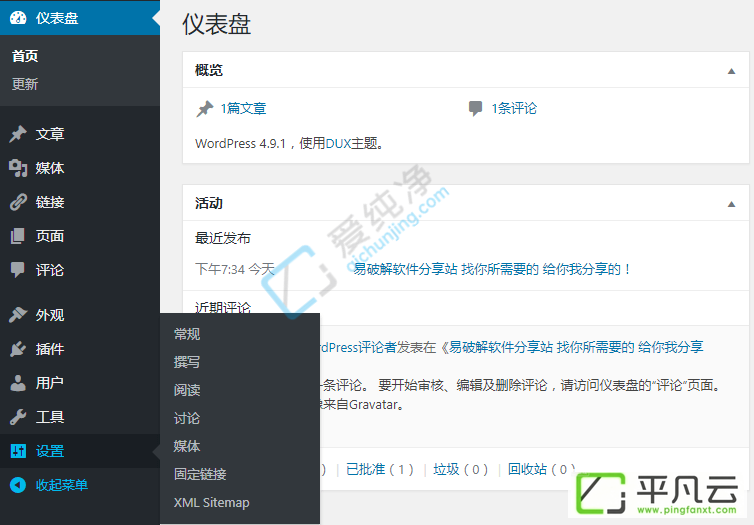Filter comments by 回收站 (0)
Viewport: 754px width, 525px height.
coord(542,469)
